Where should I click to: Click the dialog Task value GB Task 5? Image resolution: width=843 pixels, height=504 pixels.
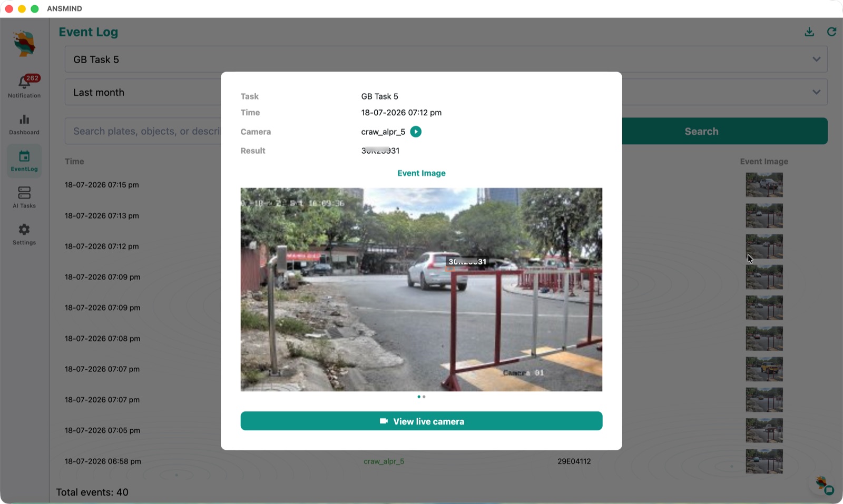(379, 96)
